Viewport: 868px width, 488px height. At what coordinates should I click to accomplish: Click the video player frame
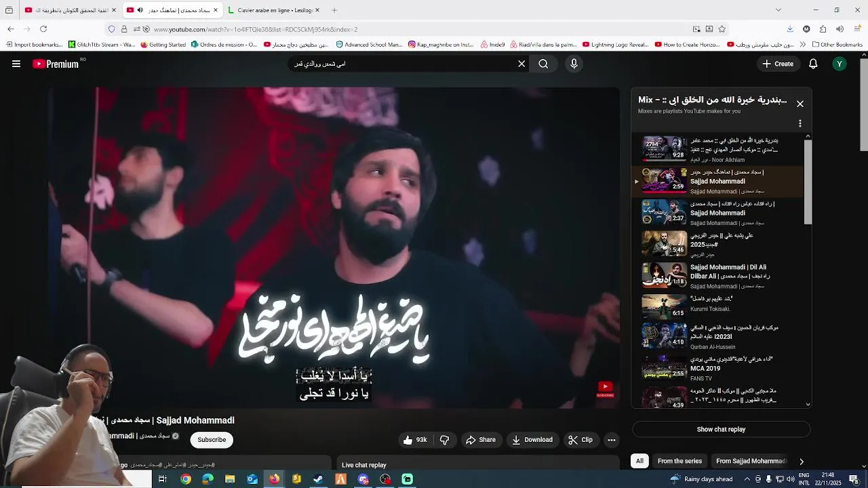pyautogui.click(x=334, y=248)
